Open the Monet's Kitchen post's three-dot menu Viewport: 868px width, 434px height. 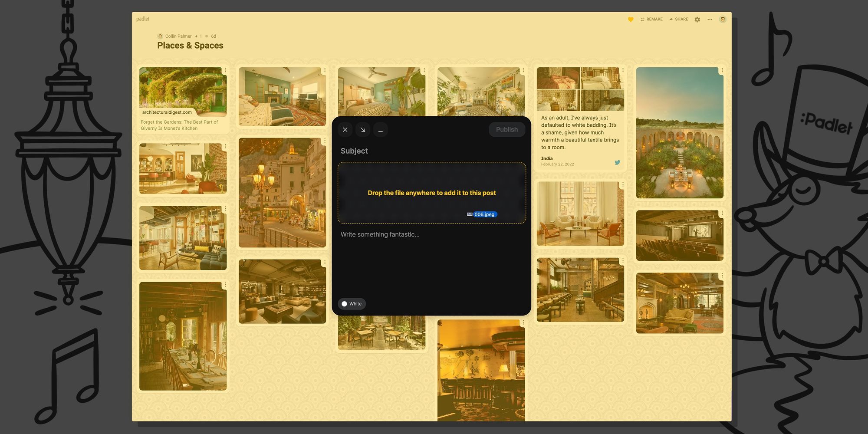[x=225, y=70]
